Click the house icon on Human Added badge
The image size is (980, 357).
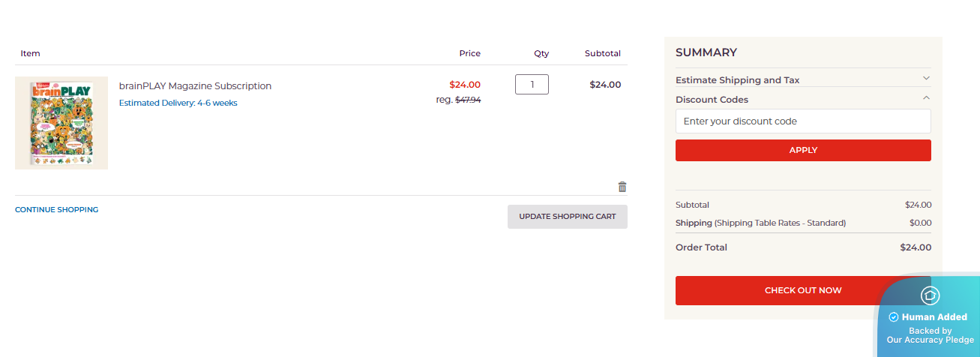[x=930, y=295]
